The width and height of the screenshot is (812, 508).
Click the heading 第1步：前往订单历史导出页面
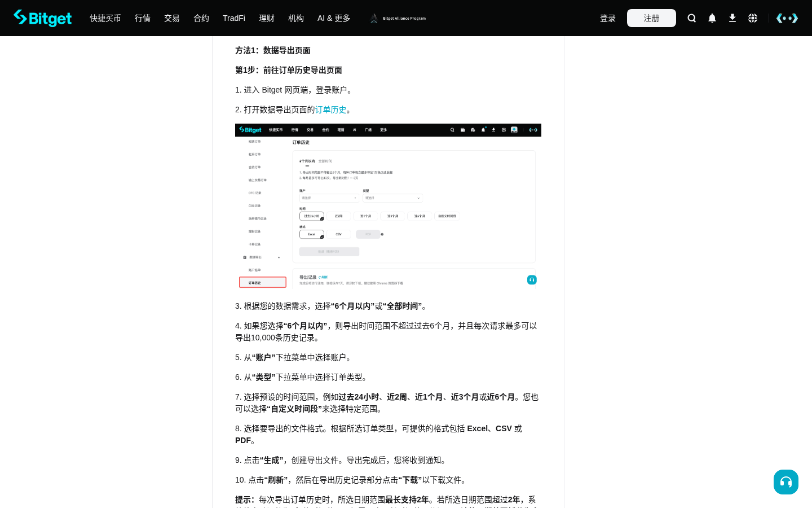[289, 70]
